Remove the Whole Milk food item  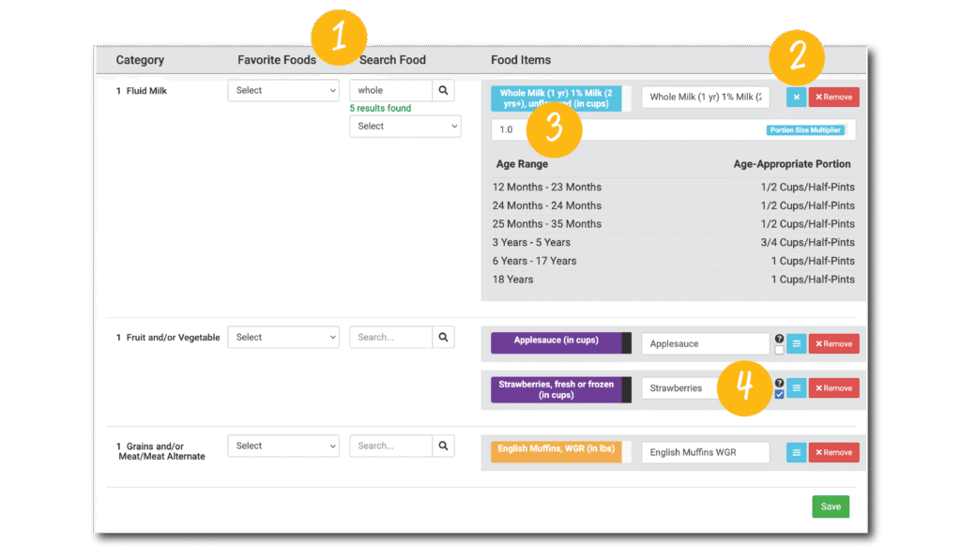pyautogui.click(x=833, y=97)
